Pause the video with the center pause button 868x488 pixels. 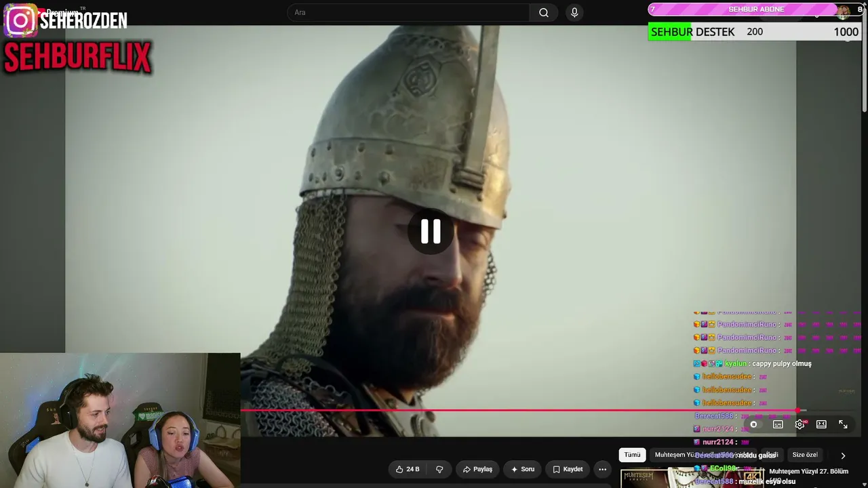click(431, 231)
